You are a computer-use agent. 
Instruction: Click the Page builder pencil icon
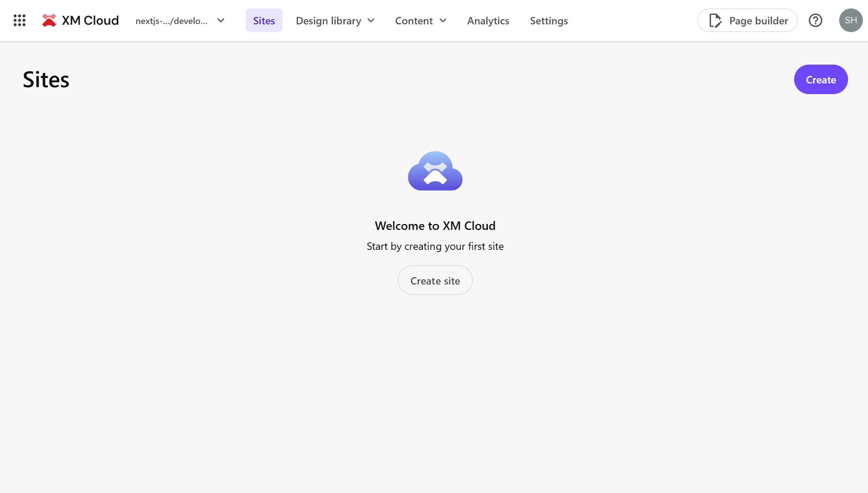click(x=715, y=21)
